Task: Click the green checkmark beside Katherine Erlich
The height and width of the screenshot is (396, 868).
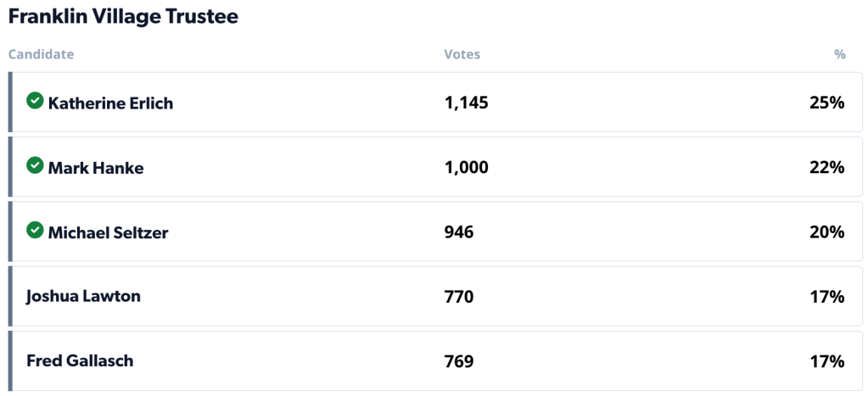Action: click(x=35, y=101)
